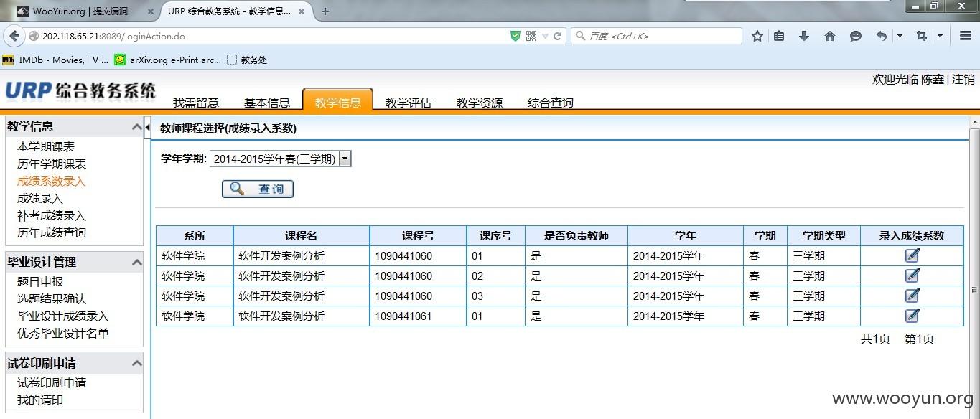This screenshot has width=980, height=419.
Task: Go to browser home page icon
Action: point(830,36)
